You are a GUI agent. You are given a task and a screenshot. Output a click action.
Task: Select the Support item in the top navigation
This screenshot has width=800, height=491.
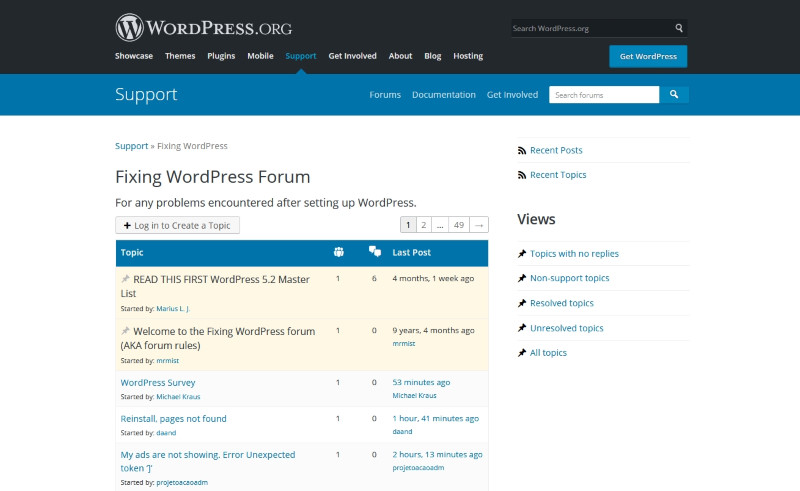click(x=301, y=56)
